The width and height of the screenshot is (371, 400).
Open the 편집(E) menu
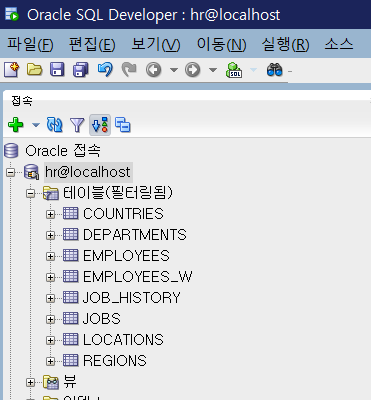point(92,44)
